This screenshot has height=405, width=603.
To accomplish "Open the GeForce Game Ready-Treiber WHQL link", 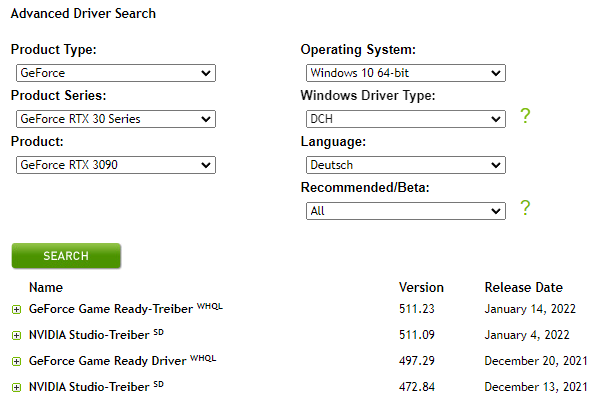I will [126, 308].
